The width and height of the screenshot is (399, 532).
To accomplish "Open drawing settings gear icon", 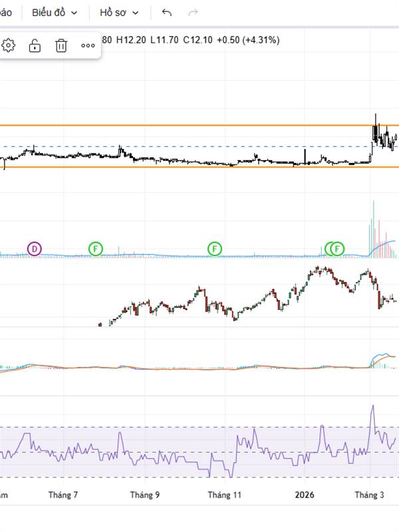I will coord(9,45).
